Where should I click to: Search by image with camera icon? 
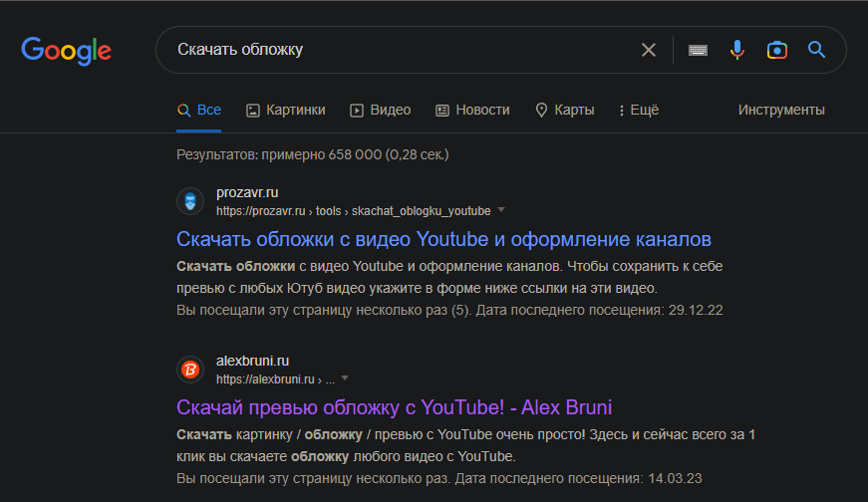[776, 50]
